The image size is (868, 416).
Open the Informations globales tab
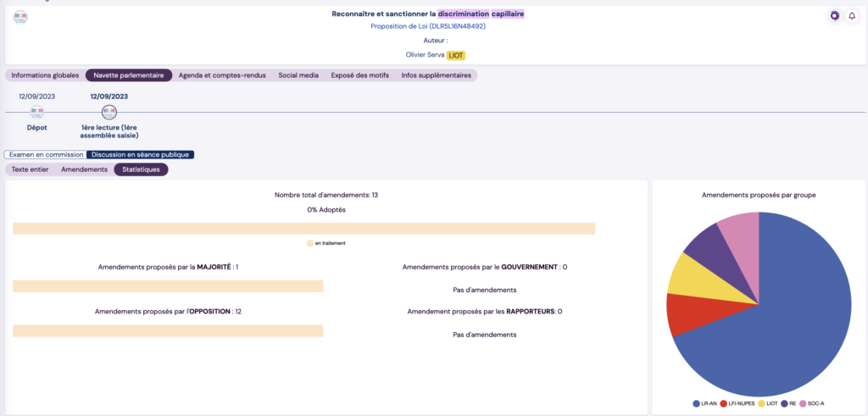45,75
